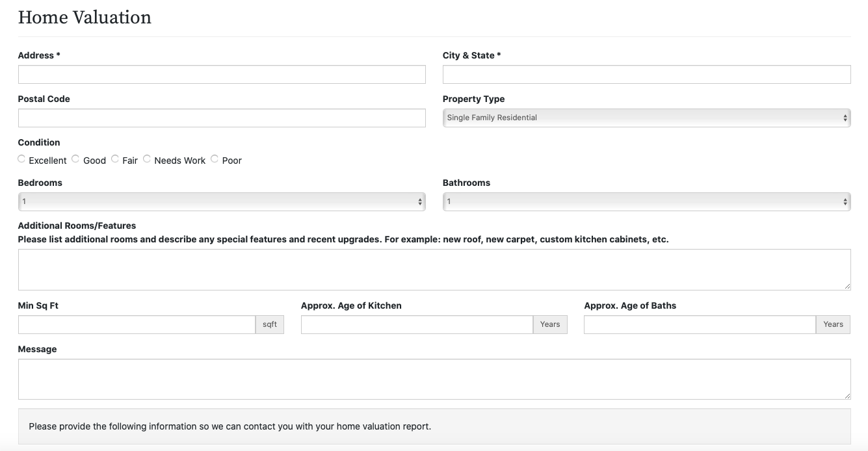Focus the City & State field
Screen dimensions: 868x451
tap(646, 75)
